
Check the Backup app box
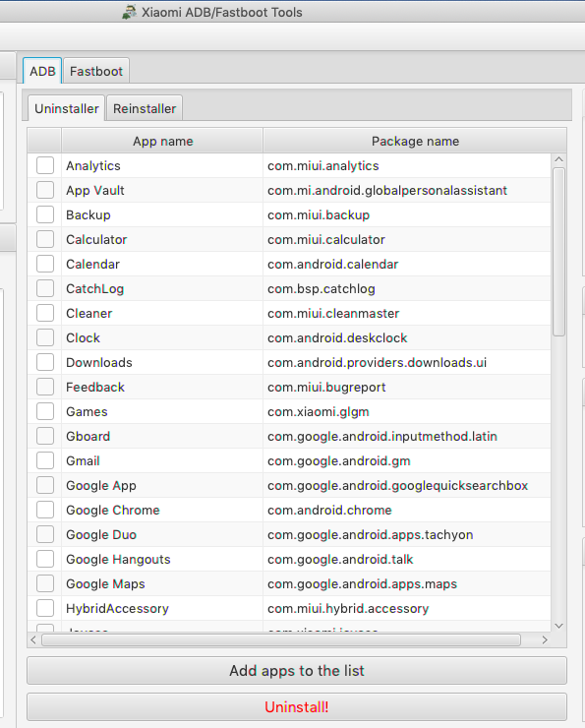(x=45, y=214)
